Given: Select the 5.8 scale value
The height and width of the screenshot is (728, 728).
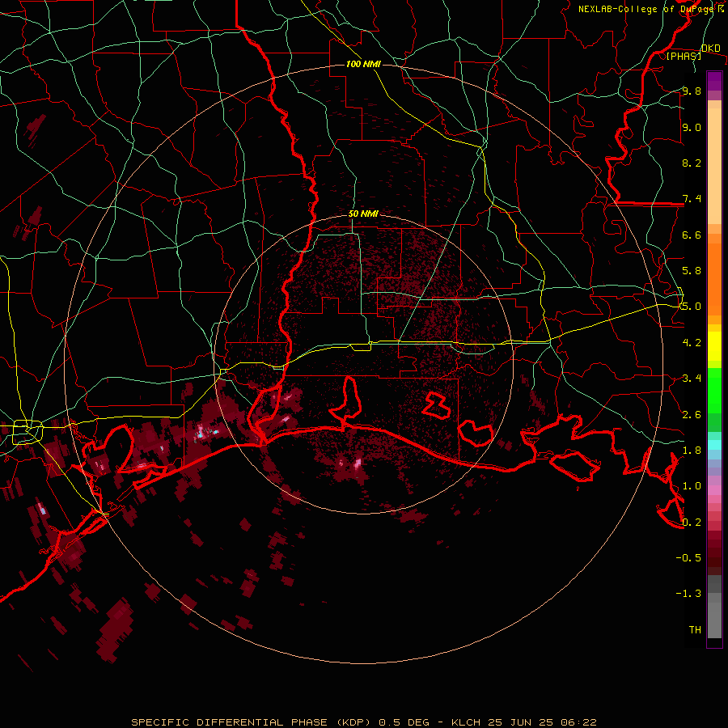Looking at the screenshot, I should click(x=692, y=271).
